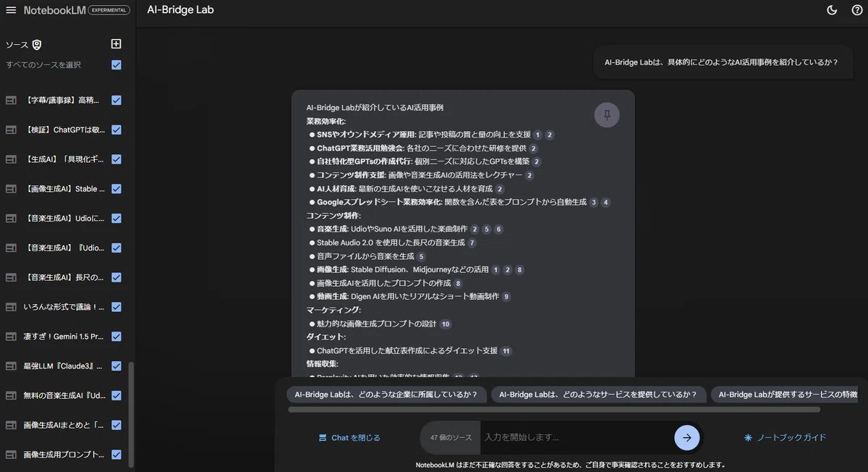Open citation 4 on Googleスプレッドシート line
Screen dimensions: 868x472
tap(605, 203)
